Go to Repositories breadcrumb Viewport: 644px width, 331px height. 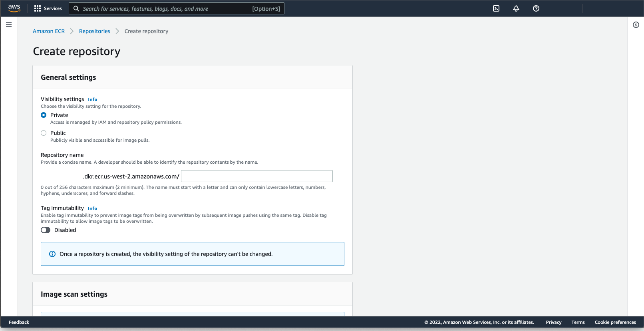tap(95, 31)
